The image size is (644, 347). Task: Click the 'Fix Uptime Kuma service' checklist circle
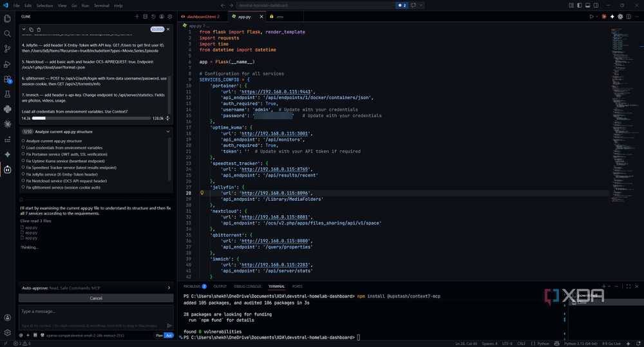click(23, 161)
